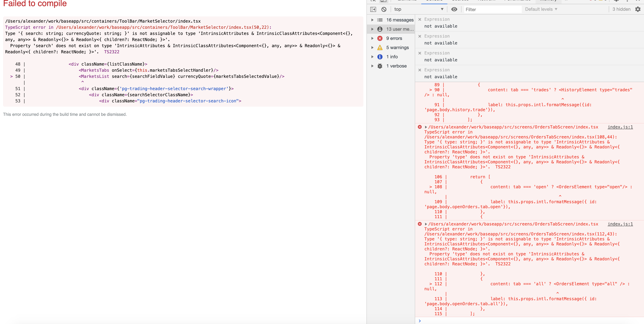Filter to verbose messages in sidebar

click(397, 66)
